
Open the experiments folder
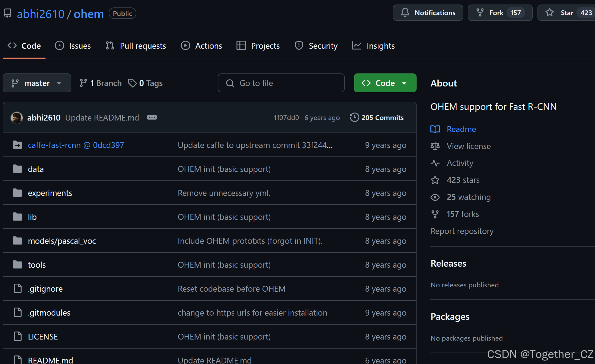pos(50,193)
